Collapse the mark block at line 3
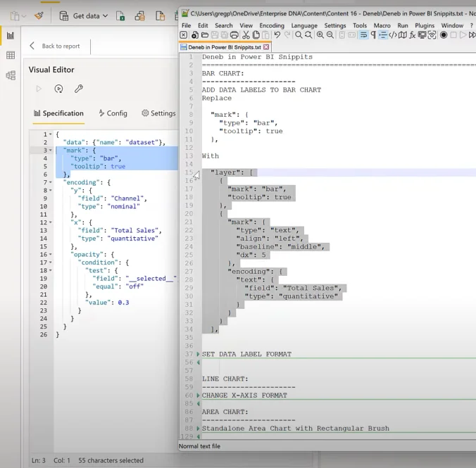 click(x=51, y=150)
